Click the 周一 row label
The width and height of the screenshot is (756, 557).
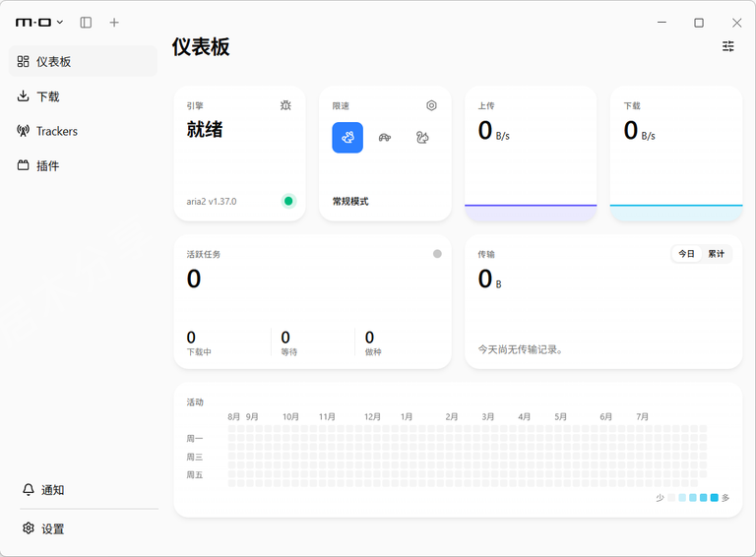tap(195, 439)
